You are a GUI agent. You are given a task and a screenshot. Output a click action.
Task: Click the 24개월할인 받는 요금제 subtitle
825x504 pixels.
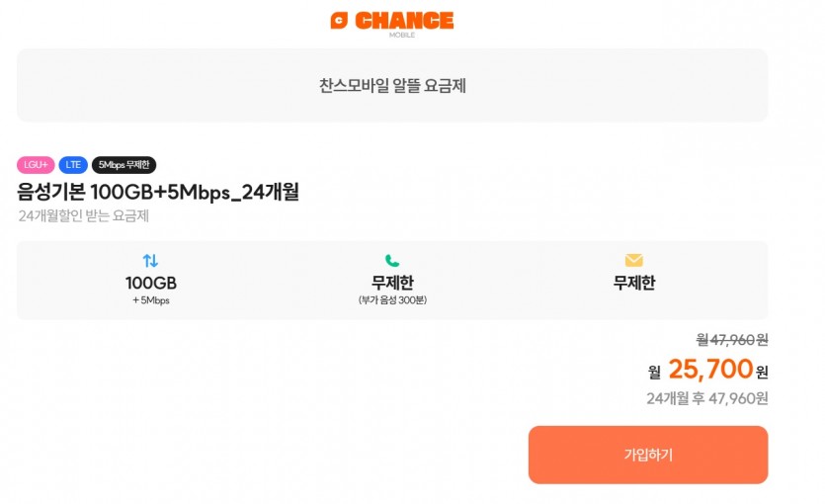coord(84,215)
